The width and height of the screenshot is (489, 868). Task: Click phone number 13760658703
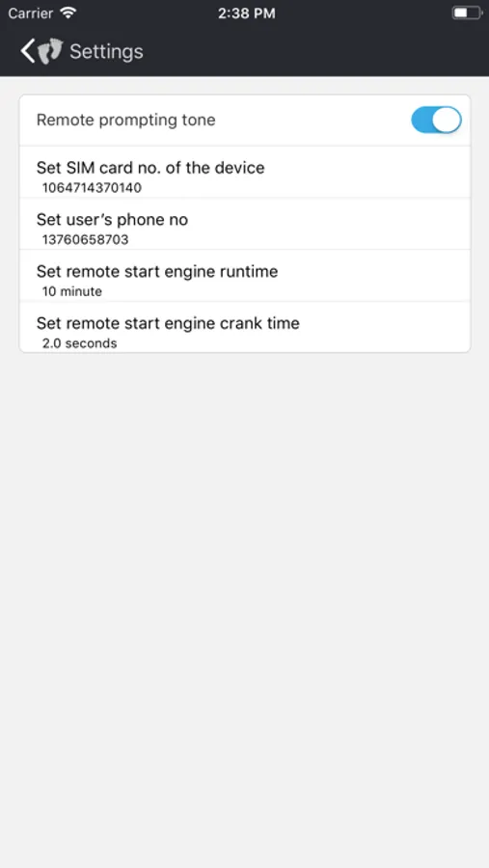85,240
